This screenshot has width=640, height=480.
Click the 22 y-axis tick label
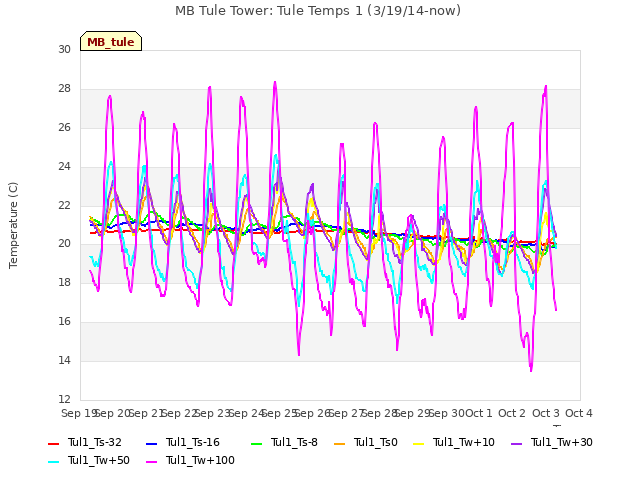pyautogui.click(x=64, y=205)
